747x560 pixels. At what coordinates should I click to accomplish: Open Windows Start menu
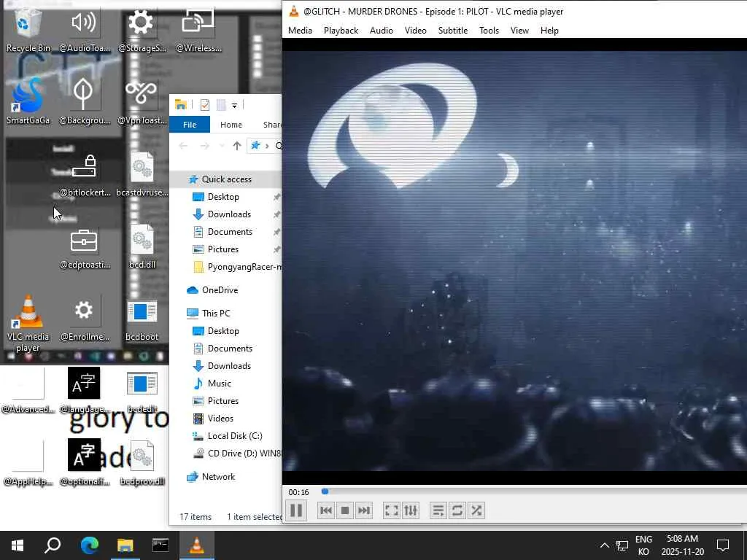pyautogui.click(x=18, y=545)
